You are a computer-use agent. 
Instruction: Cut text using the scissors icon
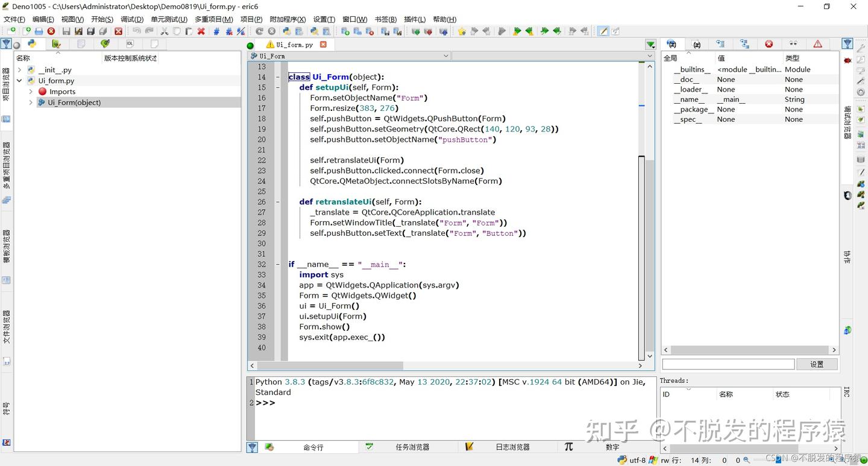point(165,31)
